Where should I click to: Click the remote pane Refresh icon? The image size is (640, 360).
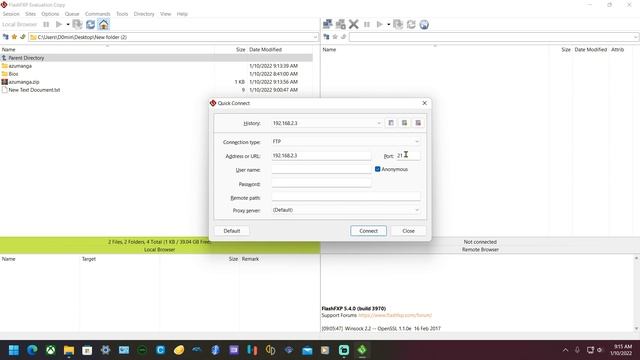pos(411,24)
